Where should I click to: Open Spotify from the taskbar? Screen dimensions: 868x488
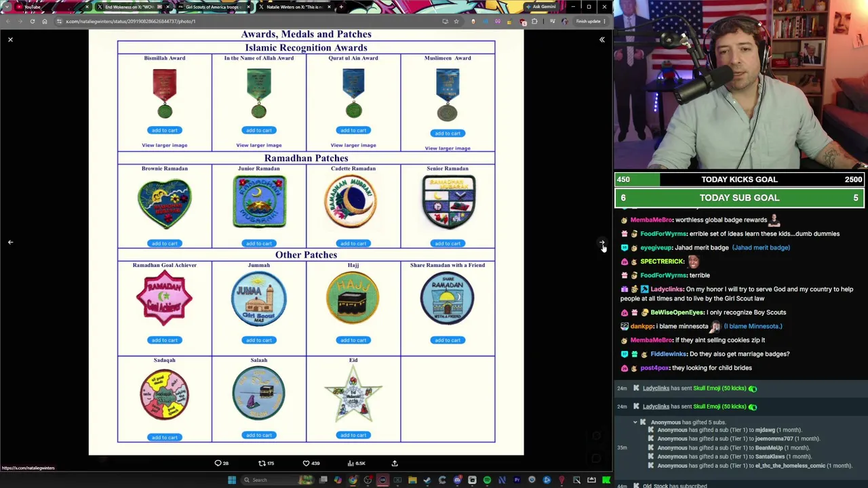coord(487,480)
